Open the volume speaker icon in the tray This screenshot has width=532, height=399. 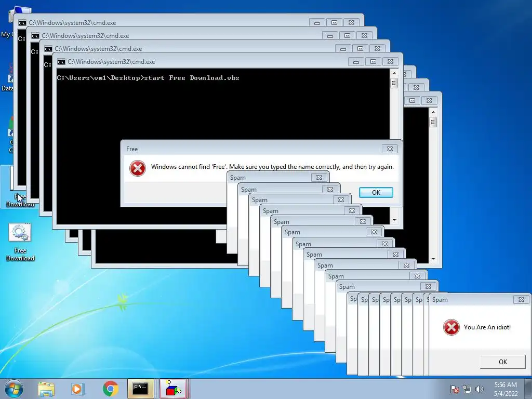coord(479,389)
